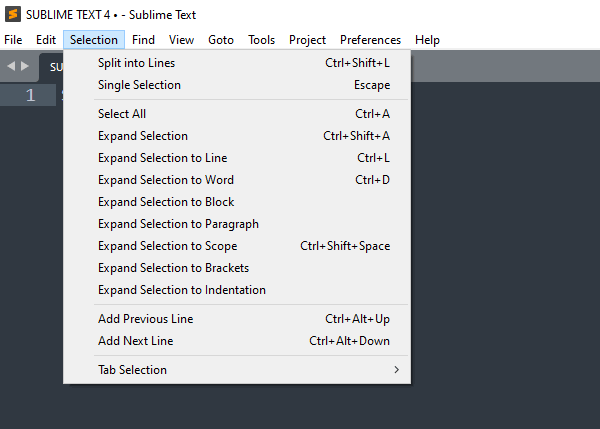600x429 pixels.
Task: Click Expand Selection menu item
Action: coord(237,136)
